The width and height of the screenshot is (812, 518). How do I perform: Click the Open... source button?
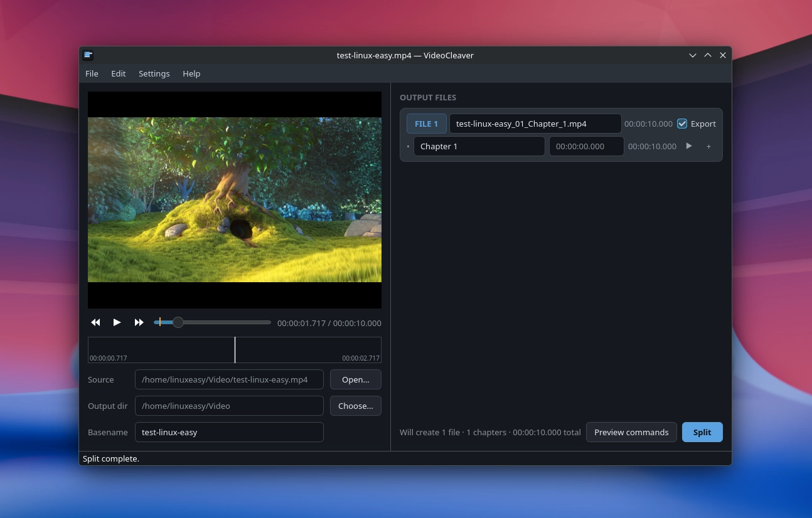356,379
